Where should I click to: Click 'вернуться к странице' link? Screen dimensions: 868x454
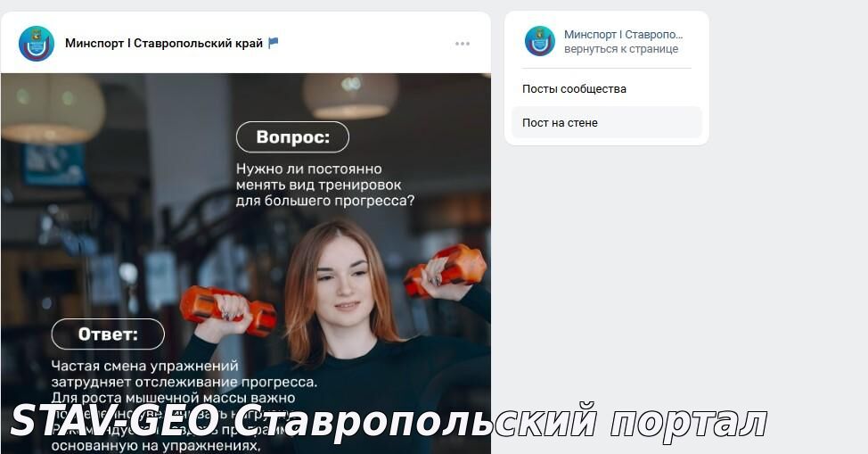click(x=621, y=49)
